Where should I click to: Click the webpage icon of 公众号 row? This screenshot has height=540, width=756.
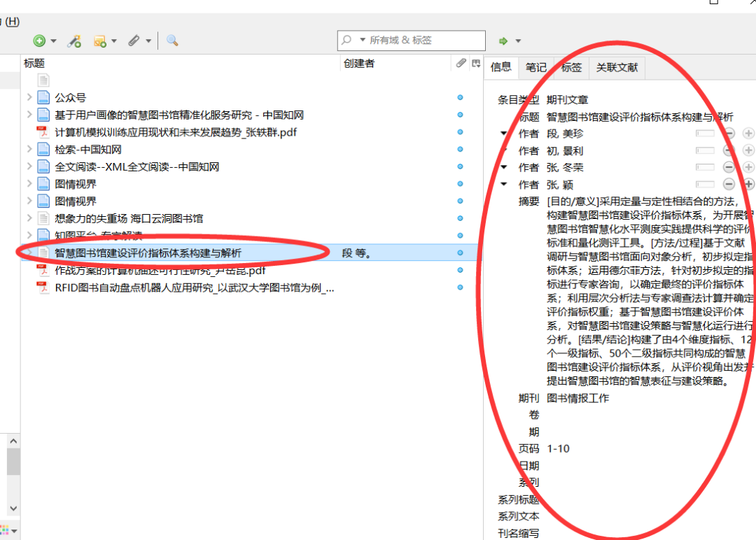pyautogui.click(x=43, y=97)
